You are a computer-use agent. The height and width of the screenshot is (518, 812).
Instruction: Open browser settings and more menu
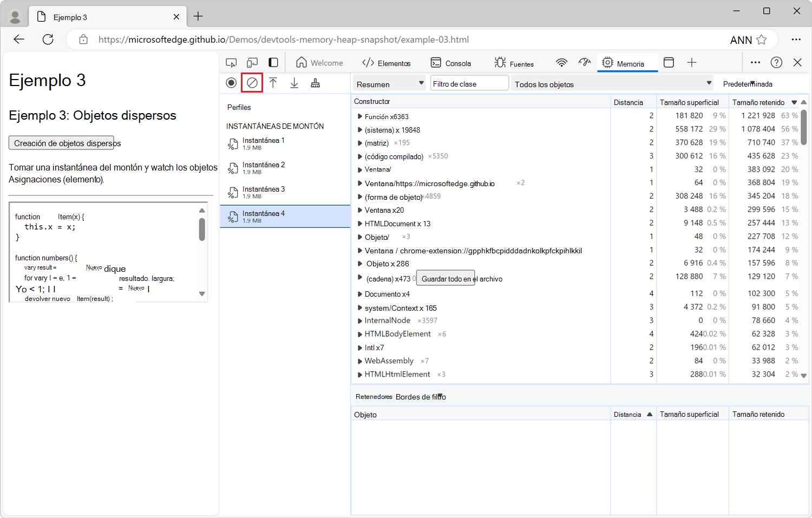(x=796, y=40)
